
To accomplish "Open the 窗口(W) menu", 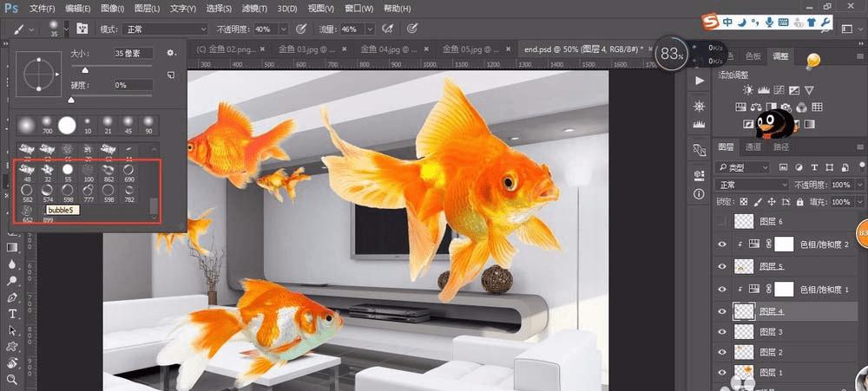I will coord(358,9).
